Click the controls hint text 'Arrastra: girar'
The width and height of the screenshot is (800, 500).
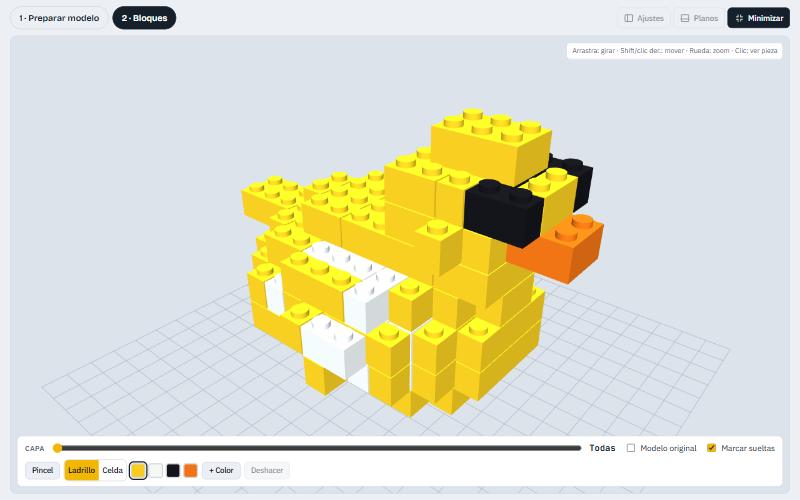(593, 51)
